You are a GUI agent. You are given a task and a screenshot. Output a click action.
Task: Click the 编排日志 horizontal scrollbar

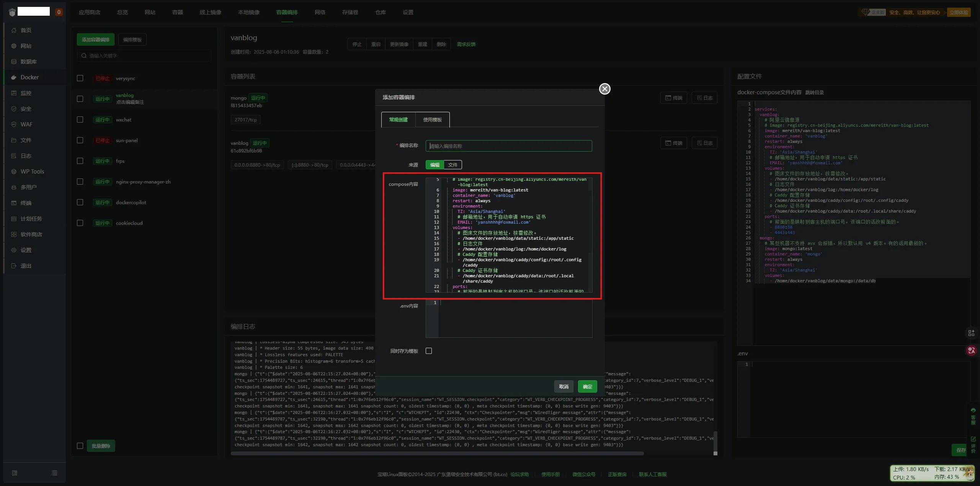(x=437, y=453)
